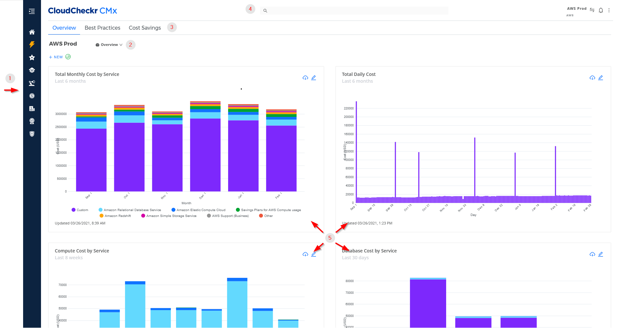This screenshot has height=328, width=644.
Task: Open the Home sidebar icon
Action: coord(32,32)
